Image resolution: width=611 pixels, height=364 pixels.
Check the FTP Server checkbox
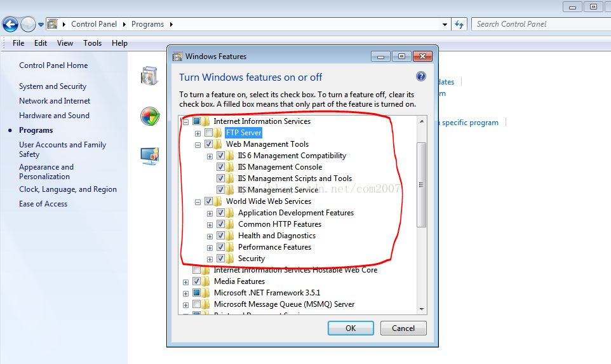[208, 133]
